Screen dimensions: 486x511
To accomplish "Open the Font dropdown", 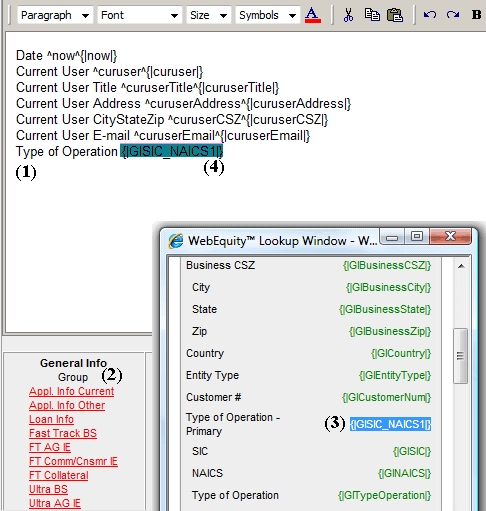I will [140, 15].
